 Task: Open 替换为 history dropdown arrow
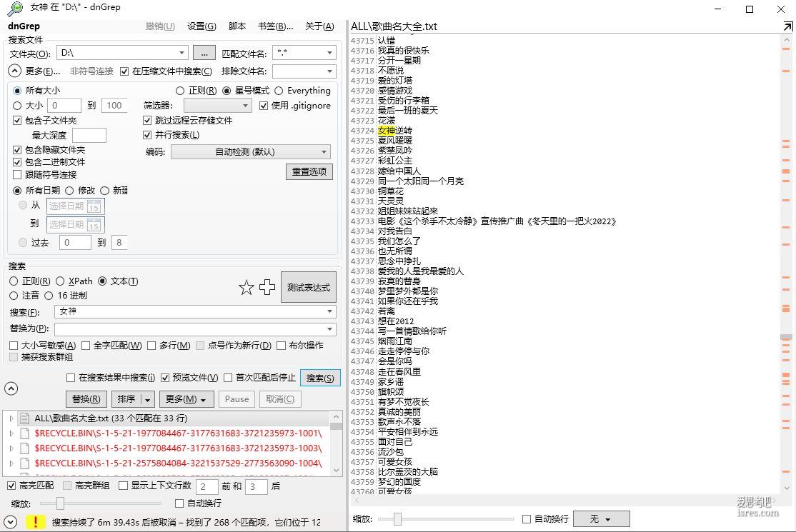330,329
